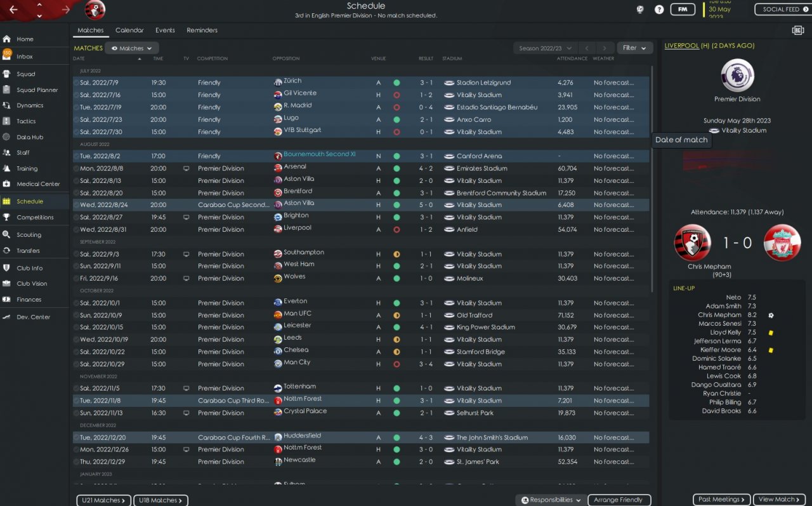Screen dimensions: 812x506
Task: Click Stamford Bridge stadium name
Action: click(481, 352)
